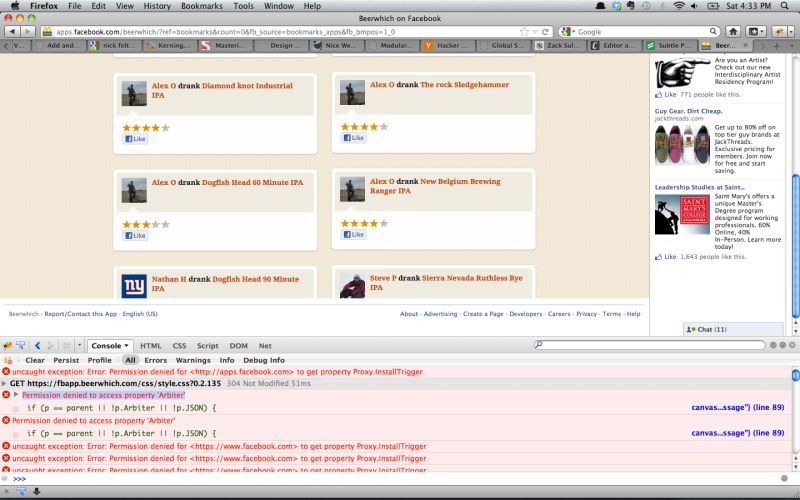The width and height of the screenshot is (800, 500).
Task: Click the Evernote elephant menu bar icon
Action: [631, 6]
